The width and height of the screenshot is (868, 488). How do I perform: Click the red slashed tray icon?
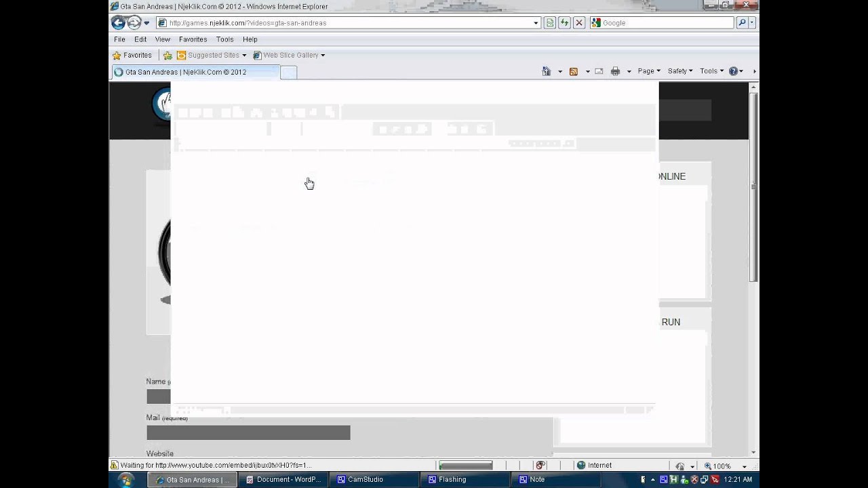[x=714, y=480]
